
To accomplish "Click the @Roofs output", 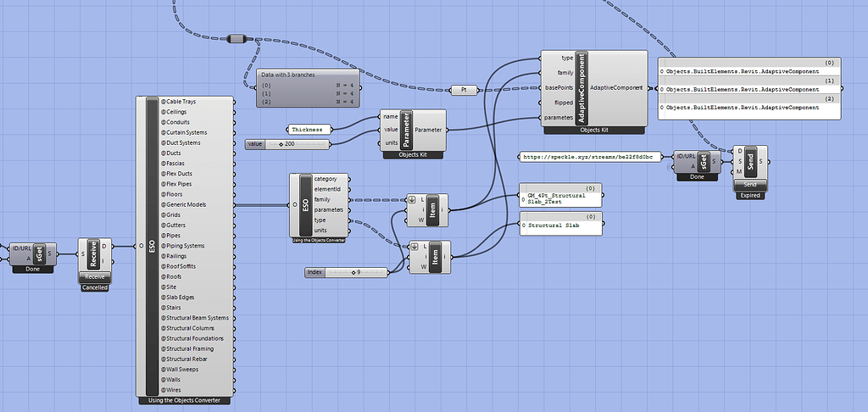I will click(x=171, y=276).
